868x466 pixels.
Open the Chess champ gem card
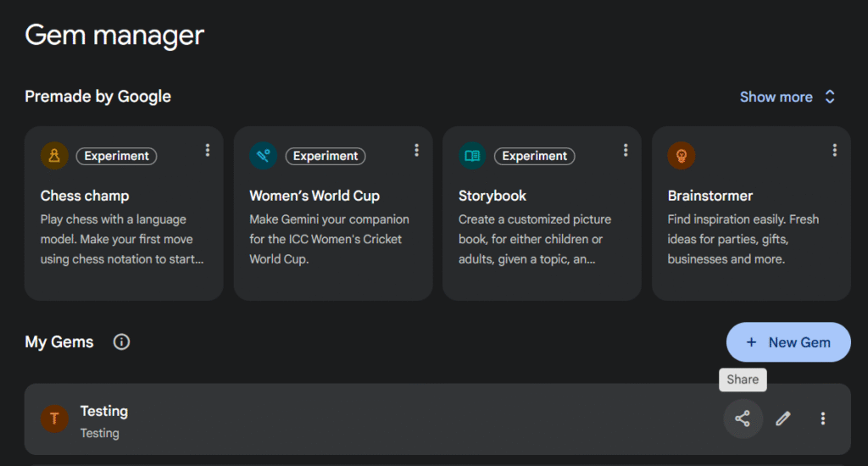click(124, 237)
